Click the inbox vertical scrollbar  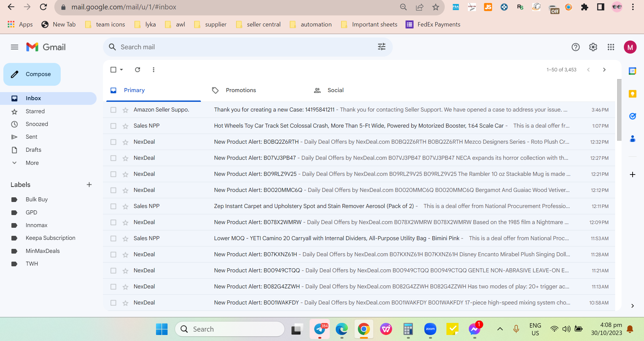point(619,110)
